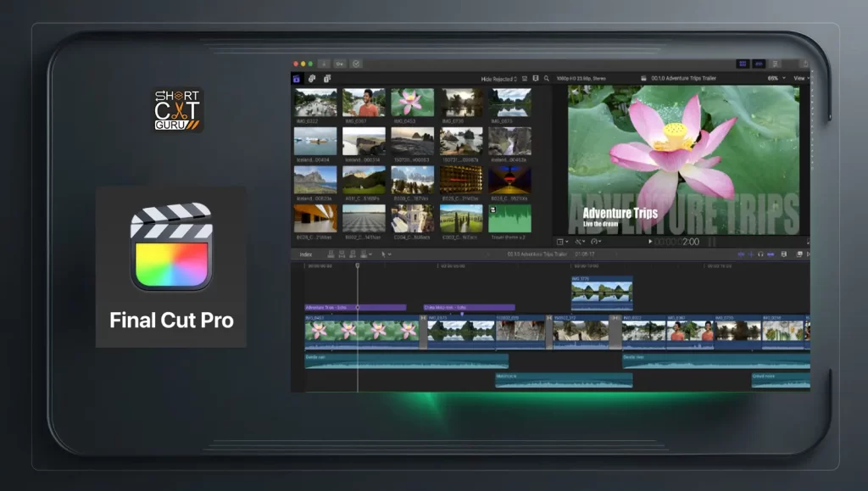Select IMG_0322 thumbnail in browser

(x=315, y=103)
